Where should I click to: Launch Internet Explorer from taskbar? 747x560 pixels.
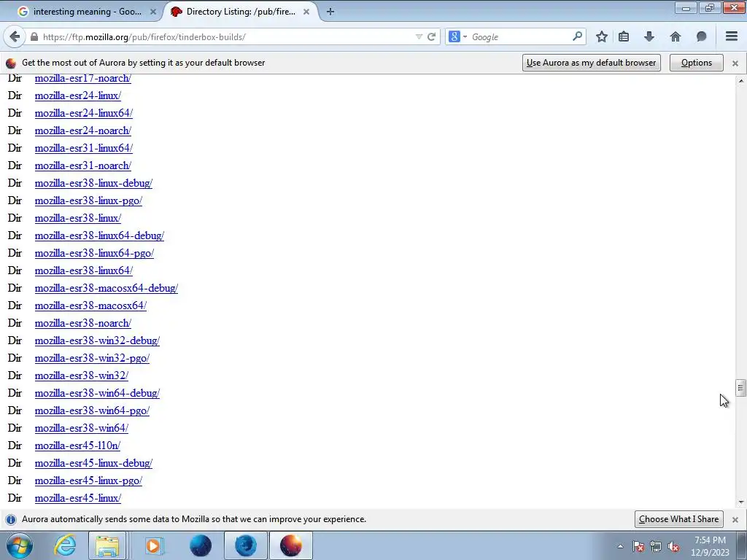click(65, 545)
